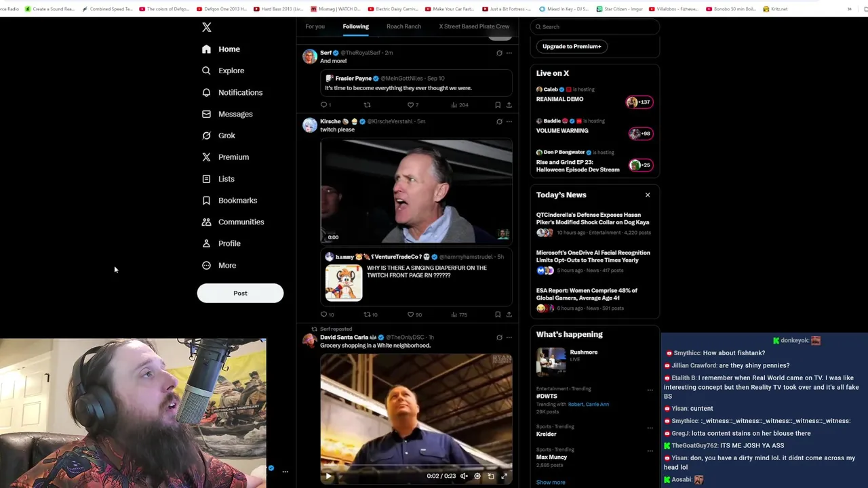Screen dimensions: 868x488
Task: Reply to Serf's post
Action: 325,105
